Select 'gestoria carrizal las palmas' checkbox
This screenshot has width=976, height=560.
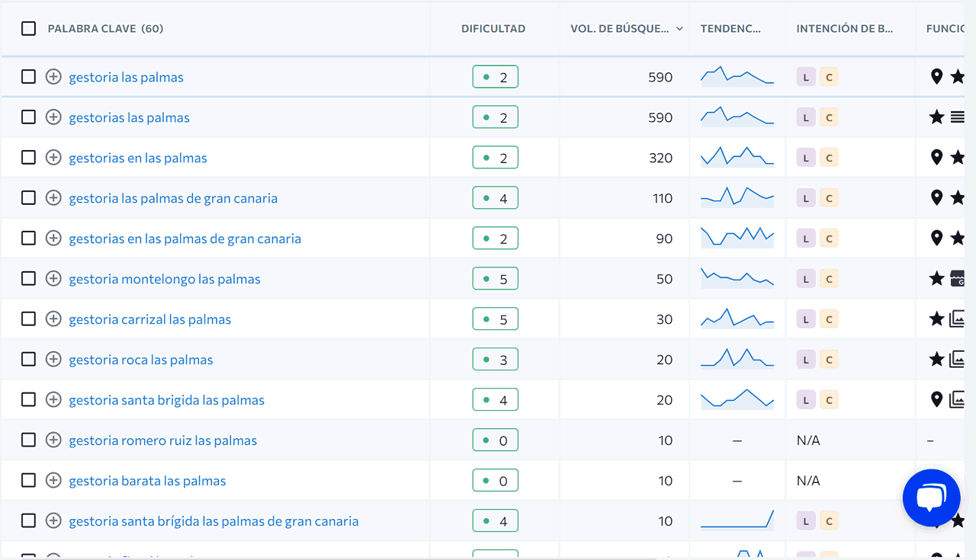coord(28,319)
